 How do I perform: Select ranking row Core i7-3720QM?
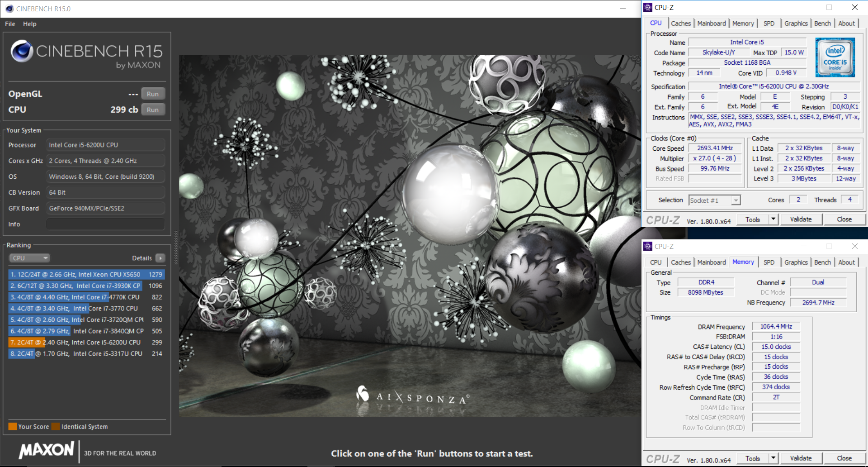[x=86, y=319]
